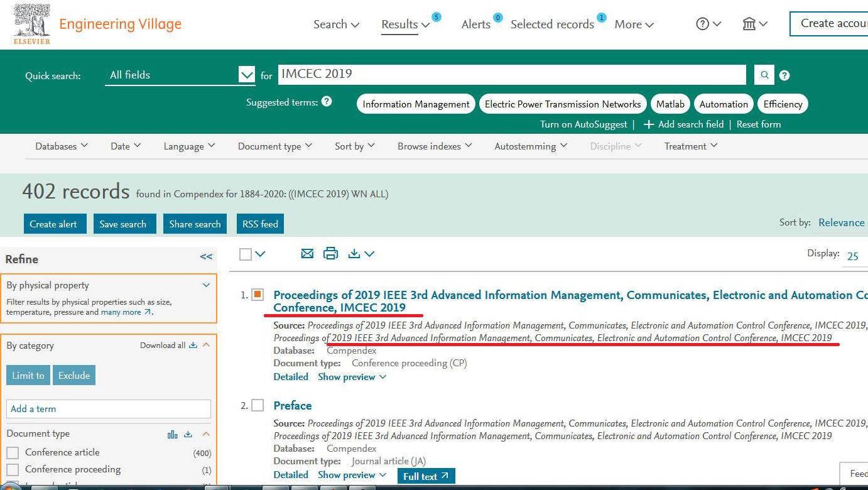Image resolution: width=868 pixels, height=490 pixels.
Task: Click the search query input field
Action: coord(512,74)
